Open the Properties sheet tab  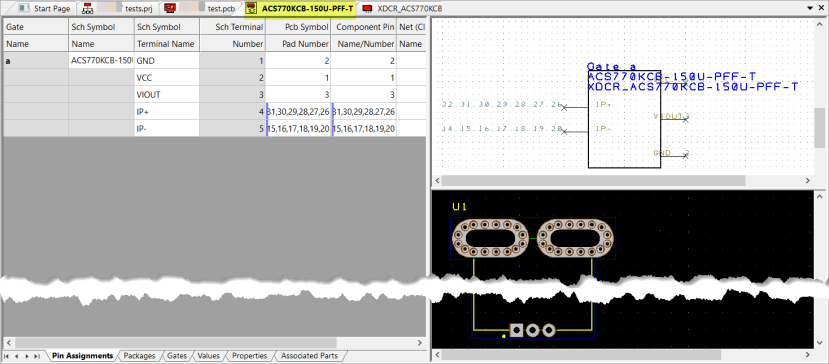(x=250, y=356)
